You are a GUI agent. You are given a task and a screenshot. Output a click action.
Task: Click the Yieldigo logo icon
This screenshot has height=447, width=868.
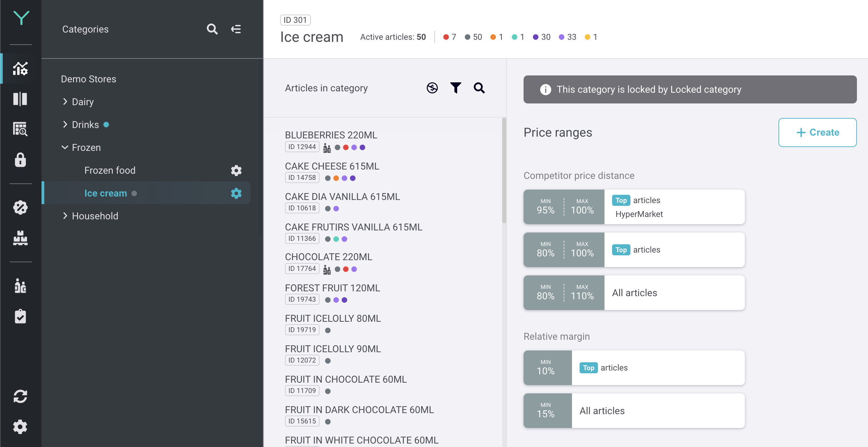click(21, 18)
